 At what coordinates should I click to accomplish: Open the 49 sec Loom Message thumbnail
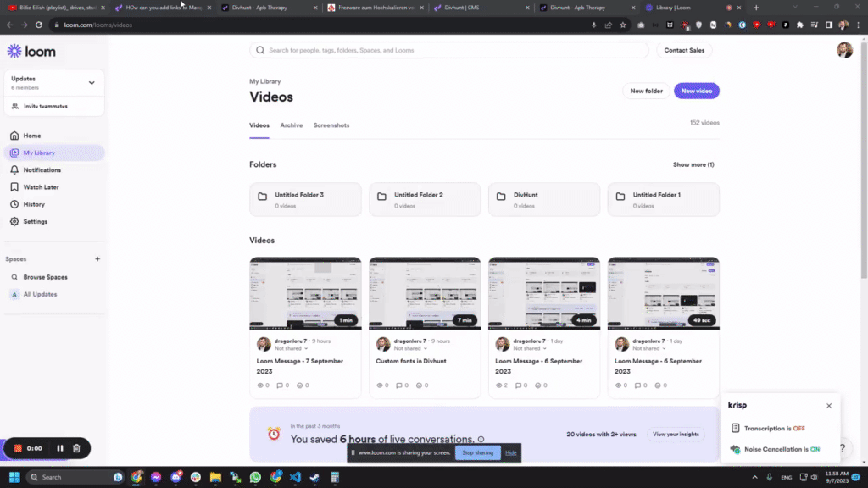click(663, 293)
